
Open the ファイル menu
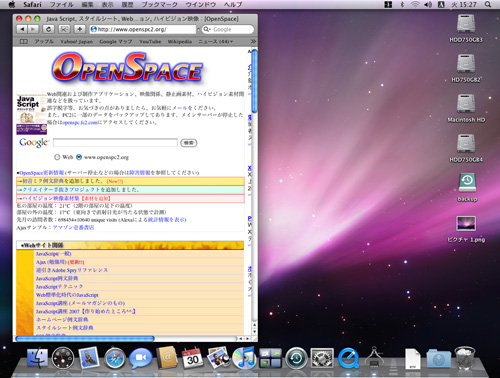(61, 5)
